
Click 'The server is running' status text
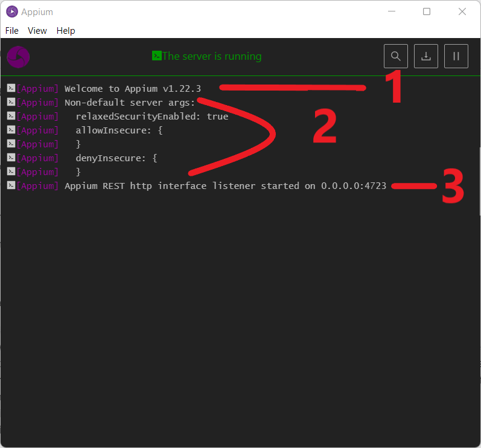(212, 56)
